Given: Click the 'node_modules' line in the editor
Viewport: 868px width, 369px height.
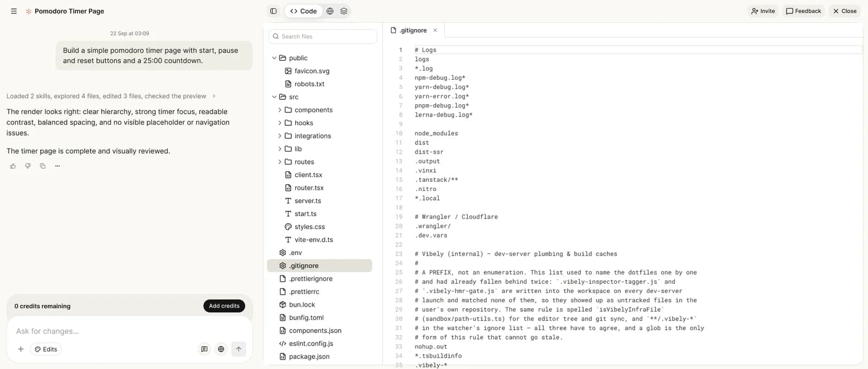Looking at the screenshot, I should pyautogui.click(x=436, y=133).
